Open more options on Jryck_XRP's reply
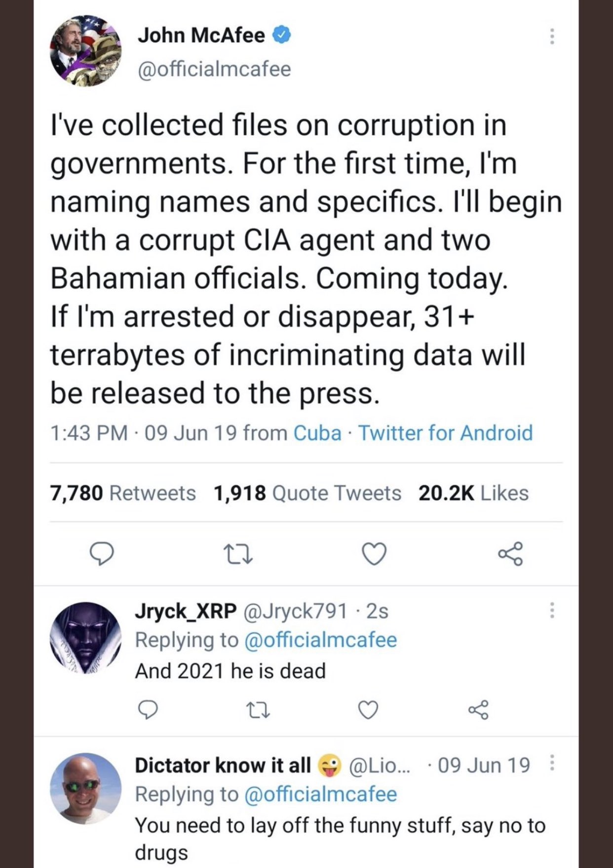The width and height of the screenshot is (613, 868). 552,611
